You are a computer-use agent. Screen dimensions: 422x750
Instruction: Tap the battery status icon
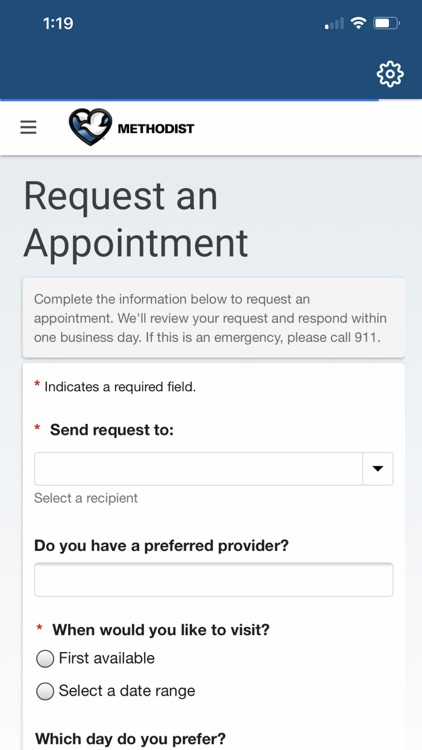[x=386, y=22]
